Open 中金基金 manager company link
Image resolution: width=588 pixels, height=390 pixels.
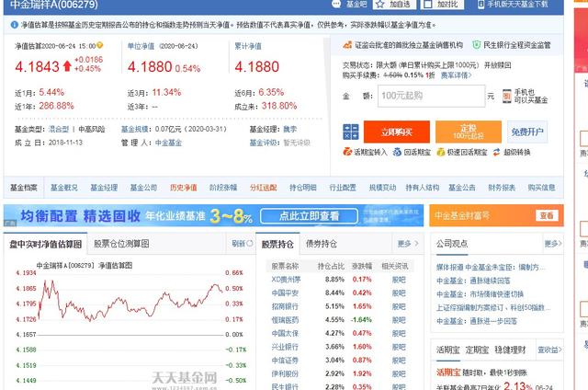tap(168, 143)
